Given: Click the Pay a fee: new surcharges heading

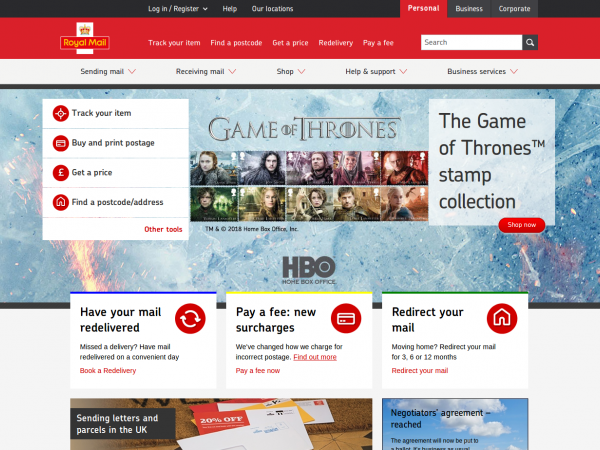Looking at the screenshot, I should 276,320.
